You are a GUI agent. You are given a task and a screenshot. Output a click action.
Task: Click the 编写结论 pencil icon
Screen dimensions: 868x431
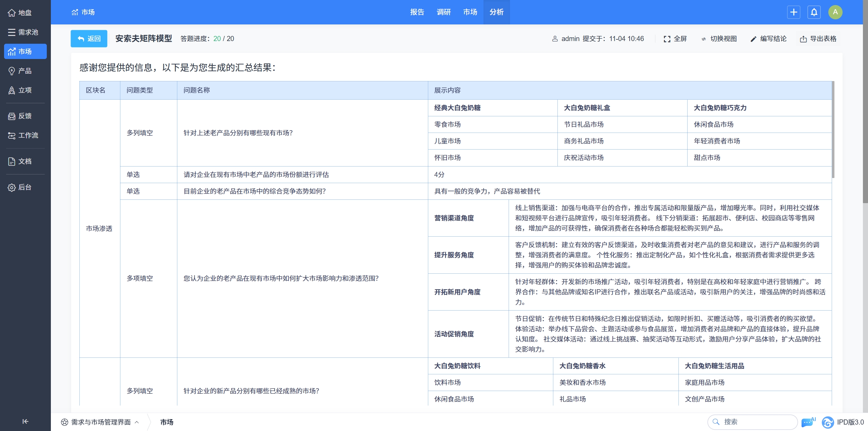(753, 39)
